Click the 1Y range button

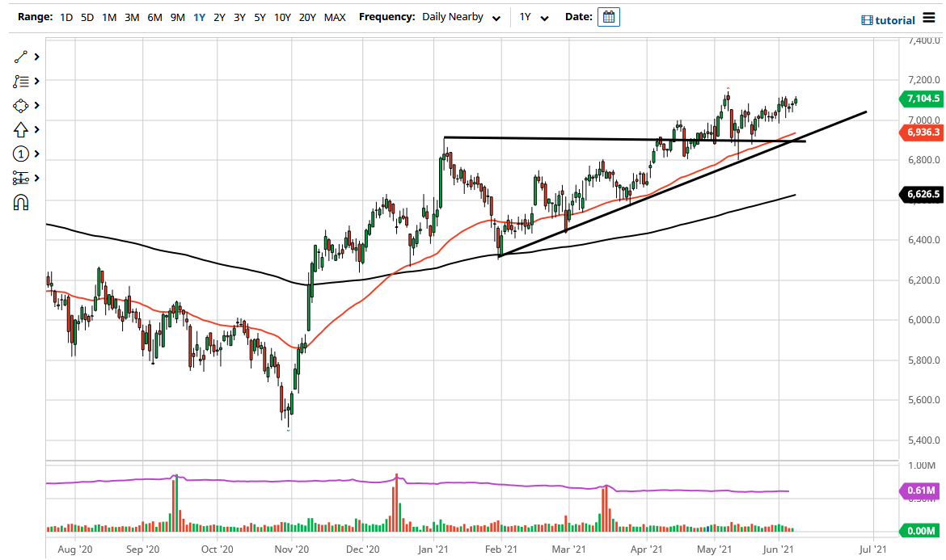click(197, 16)
